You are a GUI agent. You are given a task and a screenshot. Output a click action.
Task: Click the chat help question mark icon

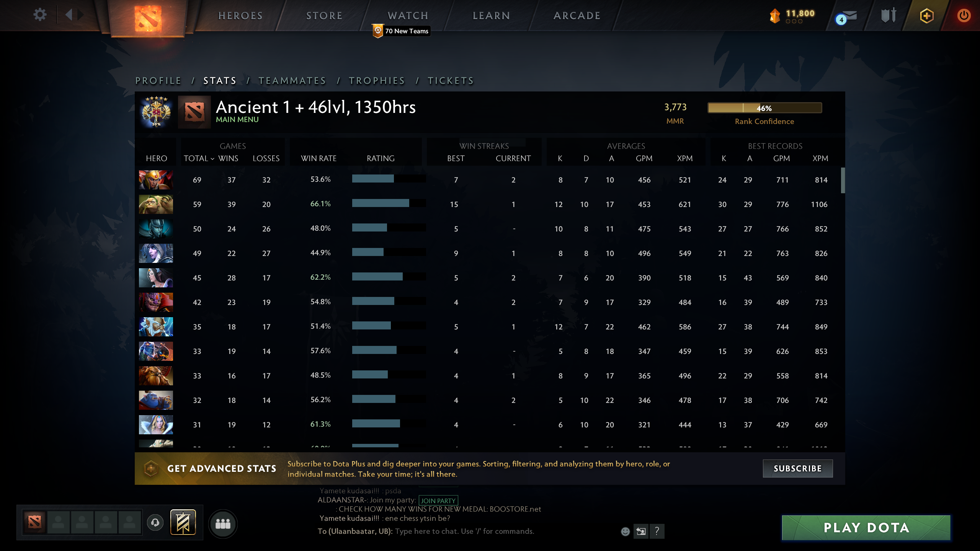(658, 531)
